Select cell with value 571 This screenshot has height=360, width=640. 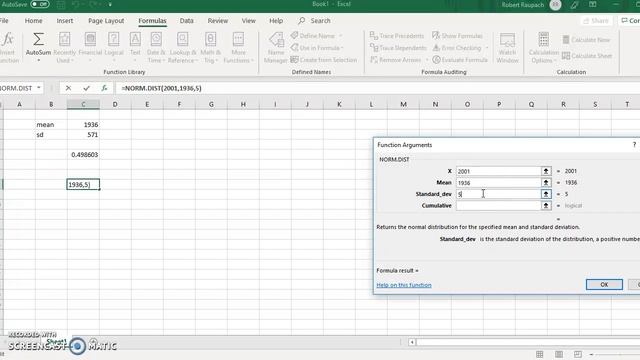(83, 135)
